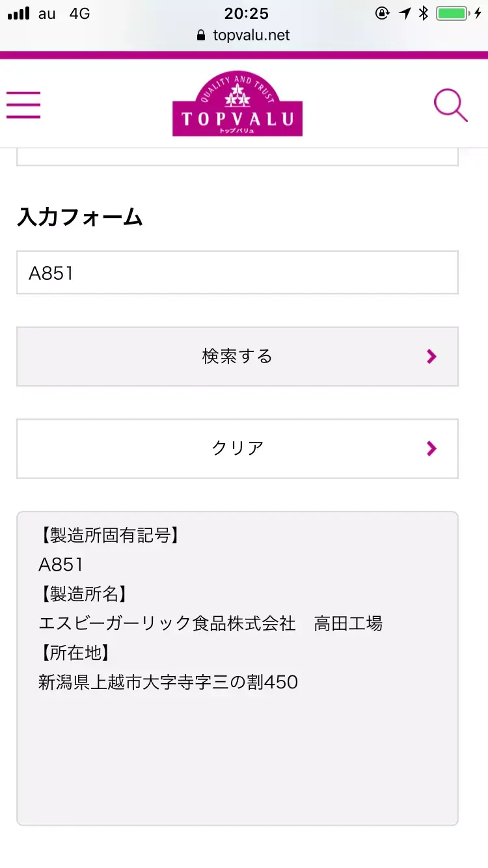
Task: Tap the chevron on 検索する button
Action: [431, 357]
